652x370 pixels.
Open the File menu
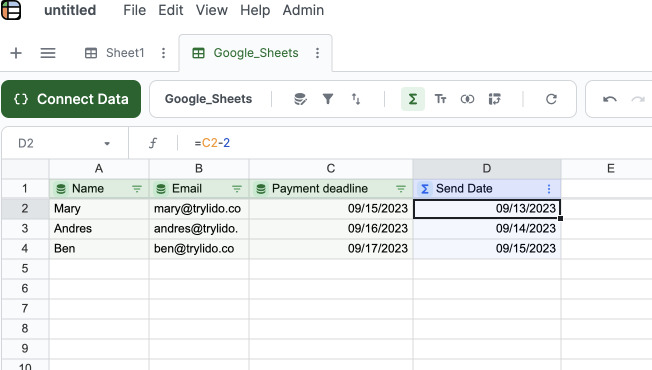(134, 10)
